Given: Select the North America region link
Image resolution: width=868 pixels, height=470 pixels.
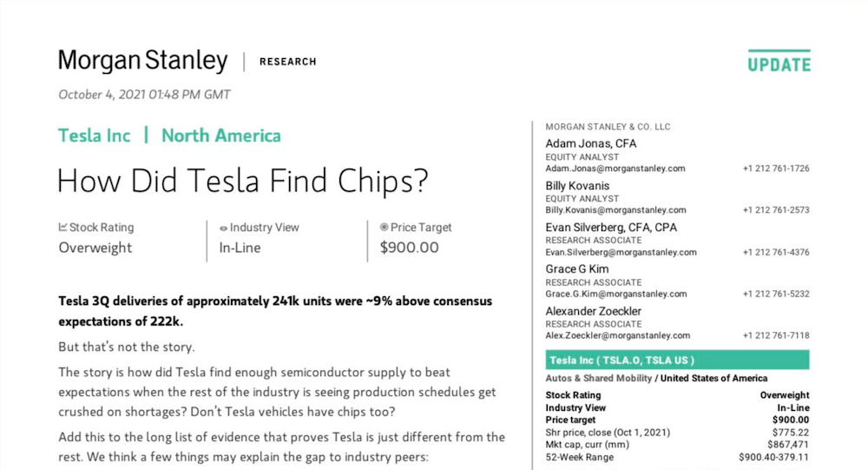Looking at the screenshot, I should point(221,136).
